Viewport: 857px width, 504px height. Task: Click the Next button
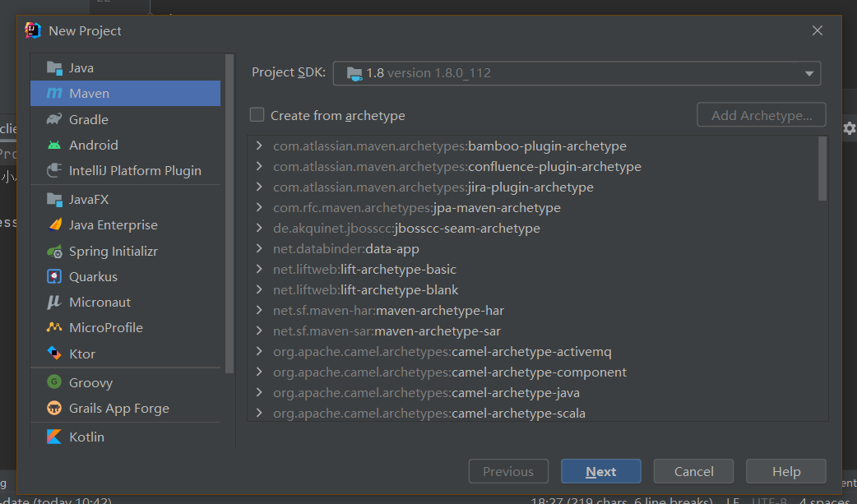[600, 471]
